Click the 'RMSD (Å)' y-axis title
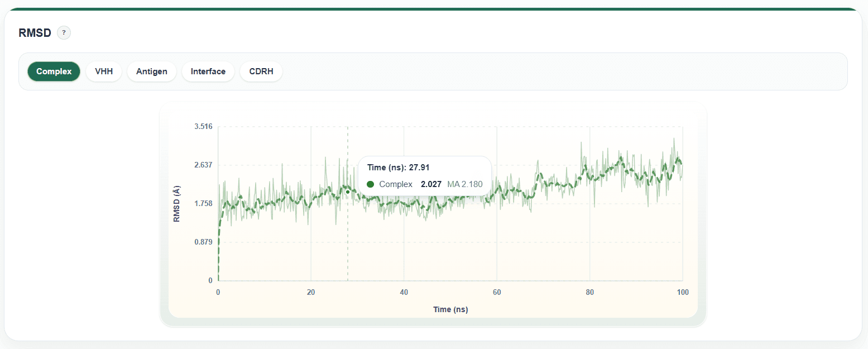This screenshot has height=349, width=868. [x=177, y=204]
